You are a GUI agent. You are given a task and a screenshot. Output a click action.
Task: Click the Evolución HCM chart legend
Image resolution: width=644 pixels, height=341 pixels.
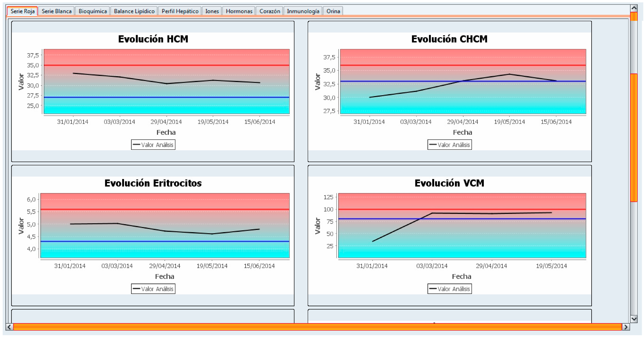(x=153, y=145)
